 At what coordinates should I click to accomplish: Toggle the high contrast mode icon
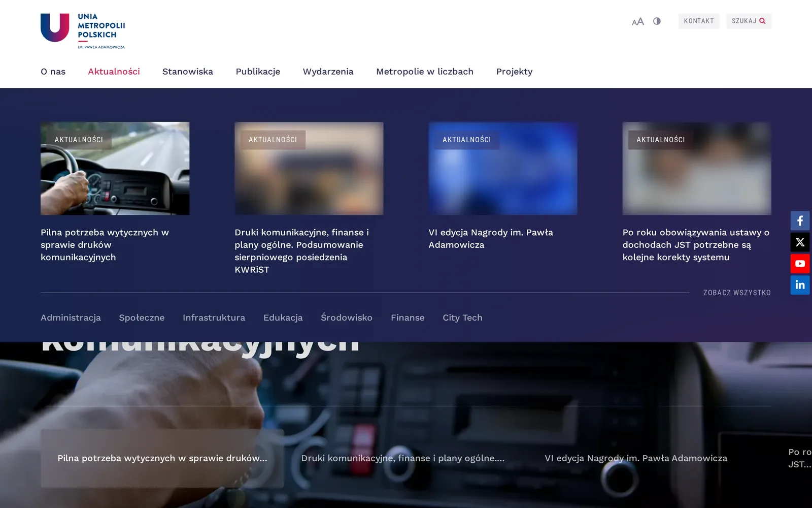point(657,21)
